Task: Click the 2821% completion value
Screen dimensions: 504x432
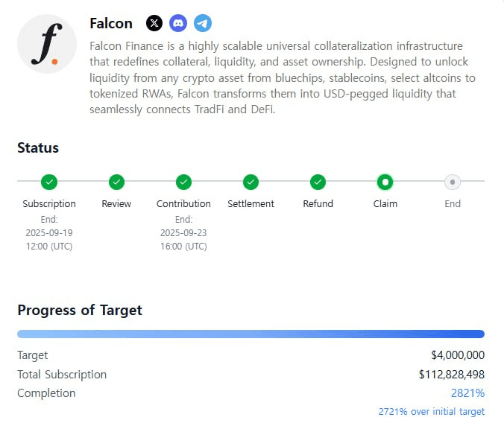Action: (x=467, y=393)
